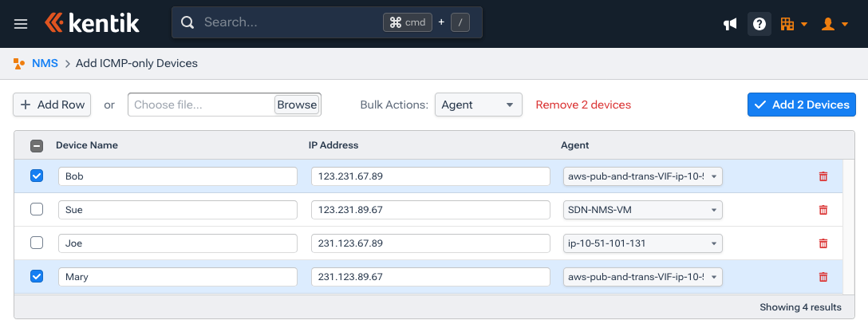Click the Kentik logo

[92, 23]
